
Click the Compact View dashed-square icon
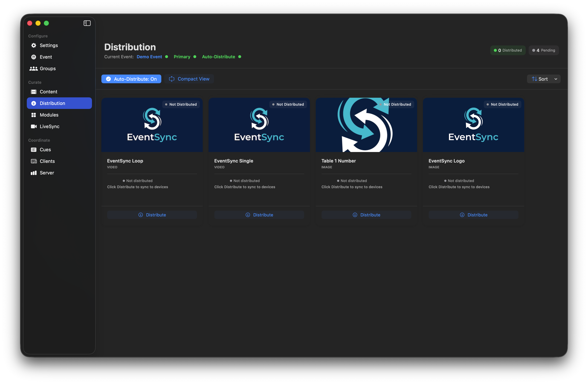pos(172,79)
